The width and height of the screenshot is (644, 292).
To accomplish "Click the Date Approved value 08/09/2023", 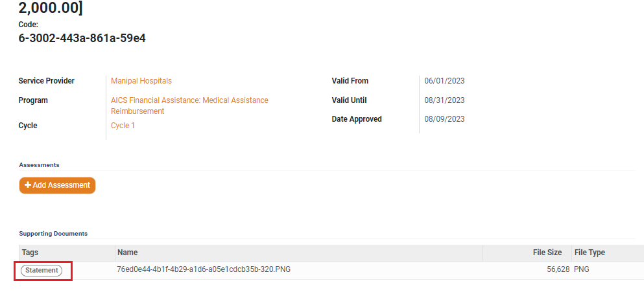I will (444, 119).
